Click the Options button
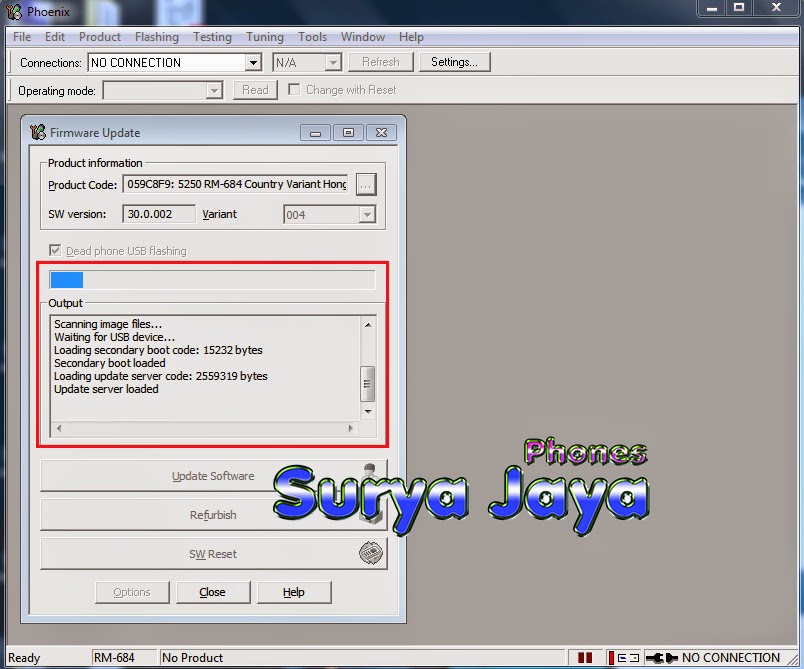Screen dimensions: 804x669 pos(132,592)
